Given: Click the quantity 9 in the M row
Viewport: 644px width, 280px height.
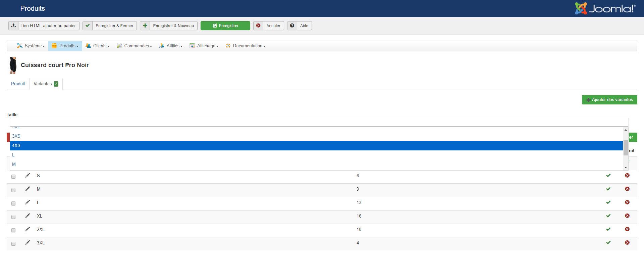Looking at the screenshot, I should tap(358, 189).
